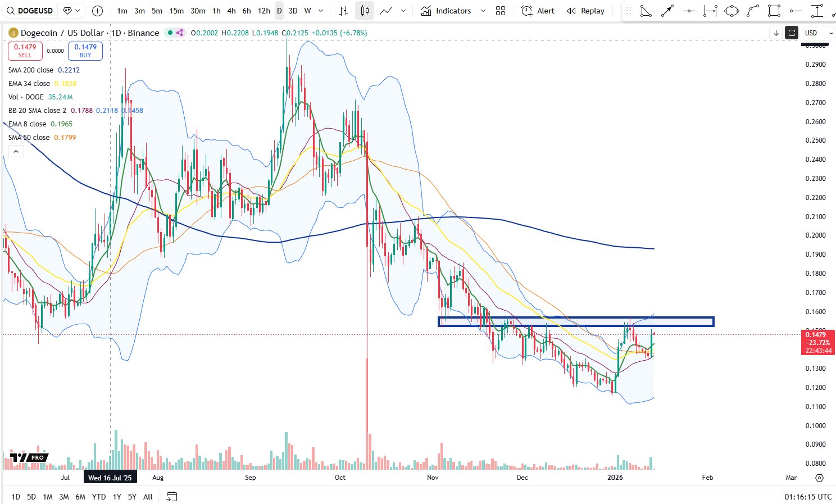Screen dimensions: 836x504
Task: Select the SMA 50 close indicator legend
Action: pos(29,138)
